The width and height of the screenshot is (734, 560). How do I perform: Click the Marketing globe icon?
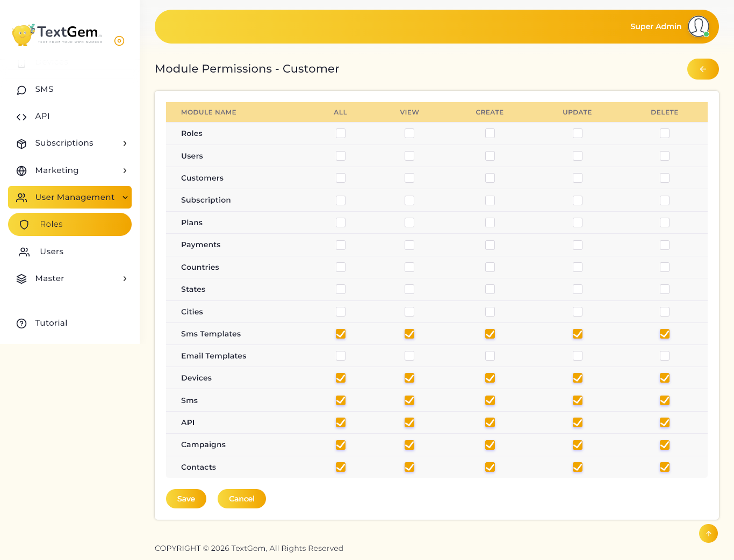(x=21, y=171)
